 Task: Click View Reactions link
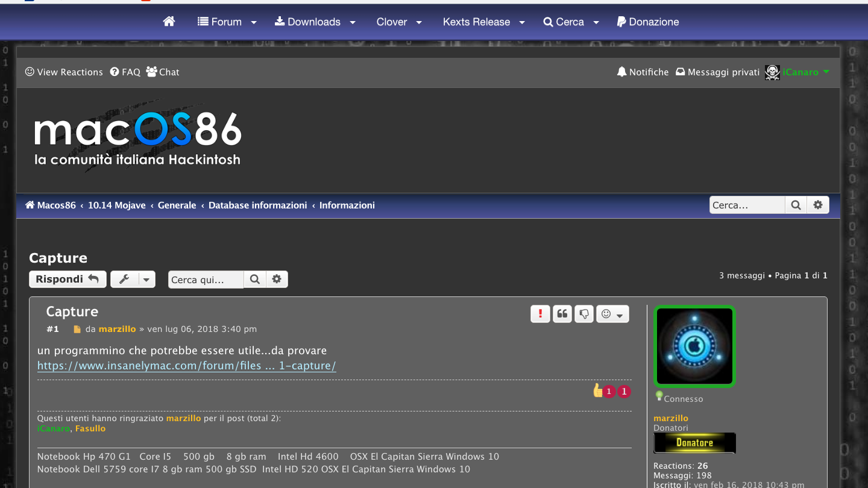click(64, 72)
